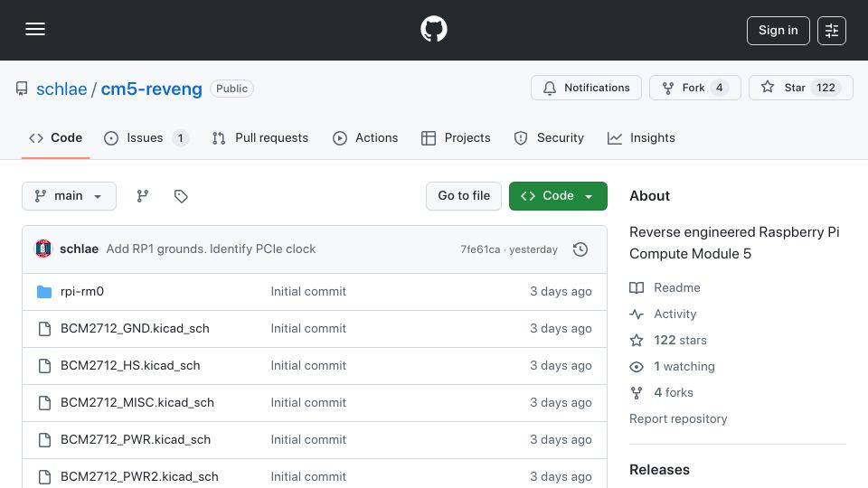Open the Pull requests tab
This screenshot has width=868, height=488.
(260, 137)
